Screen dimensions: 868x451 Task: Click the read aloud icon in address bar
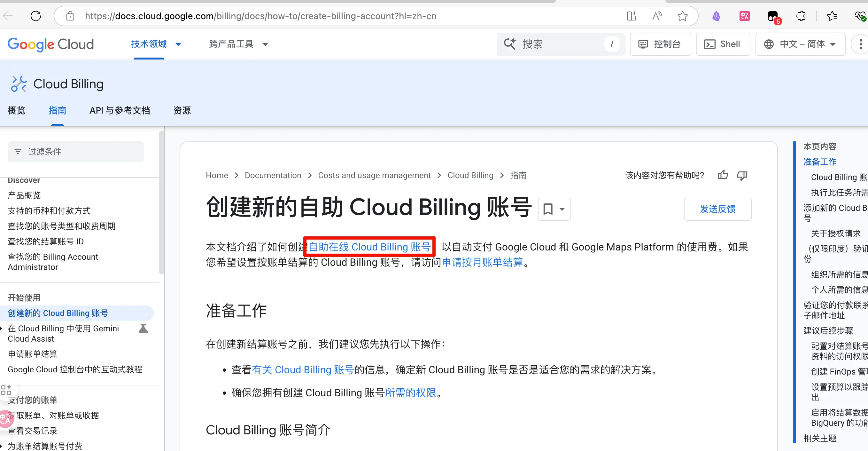[657, 16]
